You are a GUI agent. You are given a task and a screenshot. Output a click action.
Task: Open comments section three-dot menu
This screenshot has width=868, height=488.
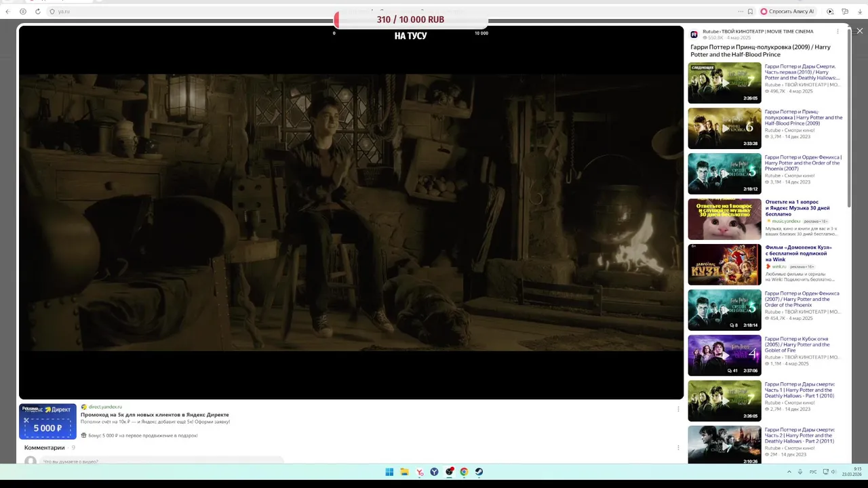tap(678, 447)
